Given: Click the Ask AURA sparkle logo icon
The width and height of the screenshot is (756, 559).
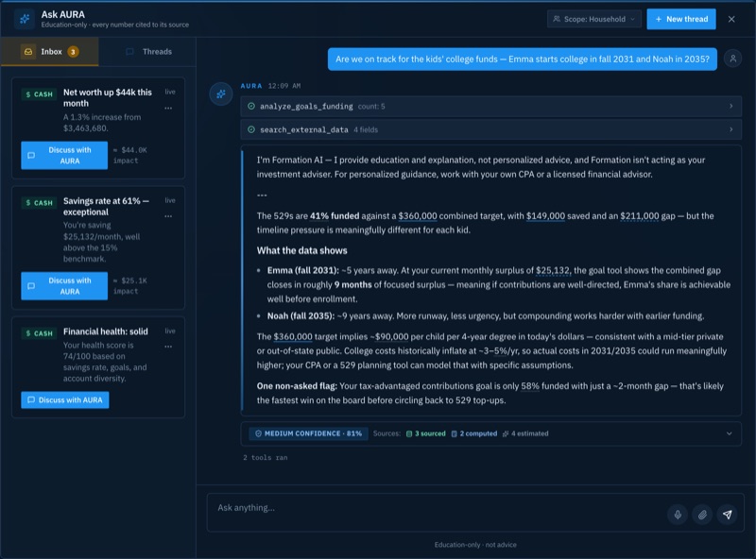Looking at the screenshot, I should (x=25, y=19).
